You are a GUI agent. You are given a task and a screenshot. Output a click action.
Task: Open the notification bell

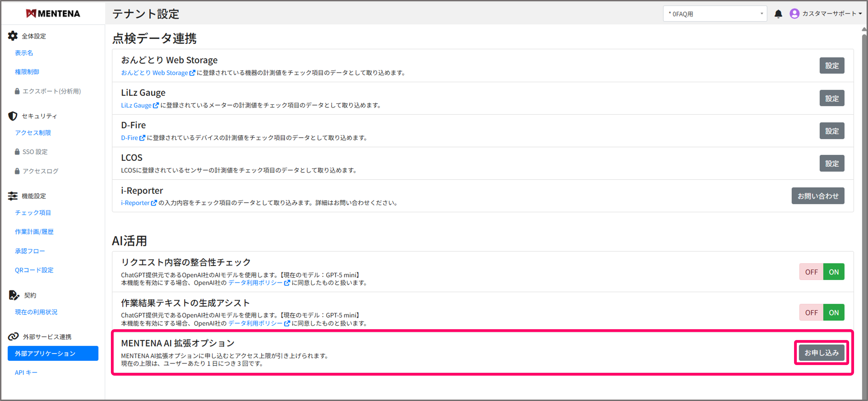(778, 14)
